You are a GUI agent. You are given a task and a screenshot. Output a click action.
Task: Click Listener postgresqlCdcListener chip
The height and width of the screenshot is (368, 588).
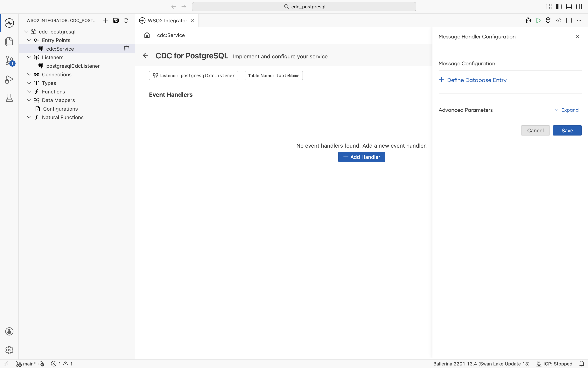click(194, 76)
